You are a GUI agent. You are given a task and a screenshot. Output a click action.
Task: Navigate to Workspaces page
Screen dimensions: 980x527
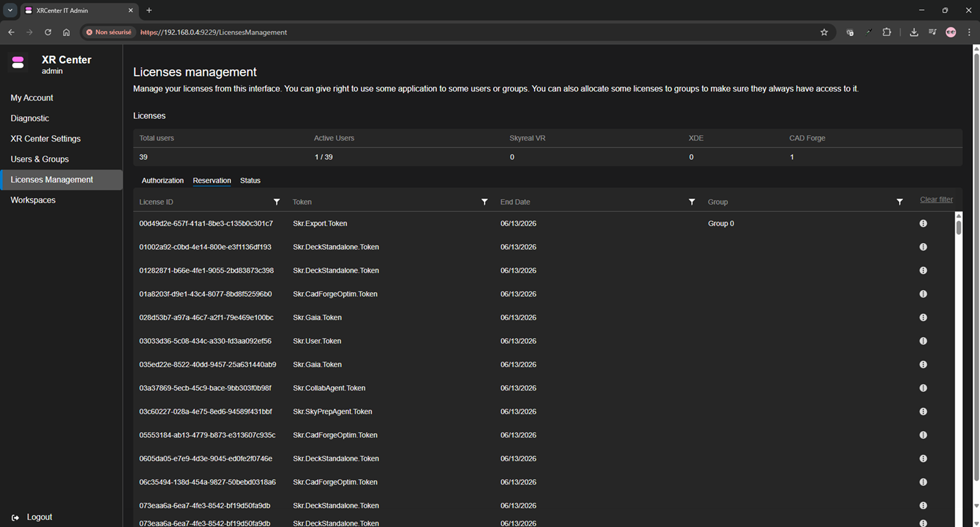(x=33, y=200)
